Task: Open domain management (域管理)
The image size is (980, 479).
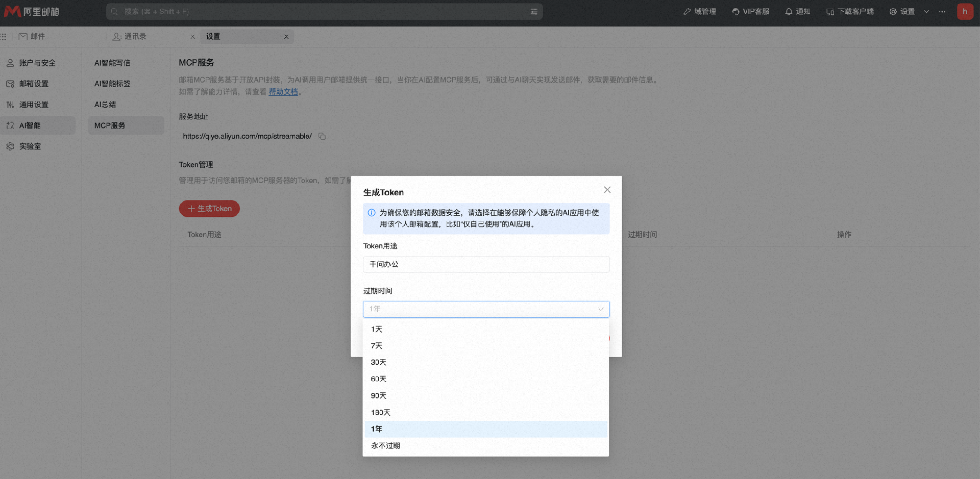Action: coord(700,11)
